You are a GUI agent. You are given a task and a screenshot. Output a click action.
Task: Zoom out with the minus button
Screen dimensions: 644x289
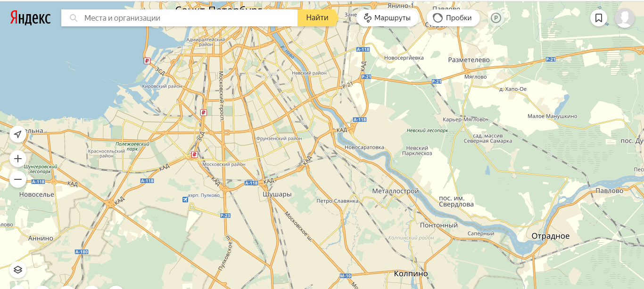(18, 179)
